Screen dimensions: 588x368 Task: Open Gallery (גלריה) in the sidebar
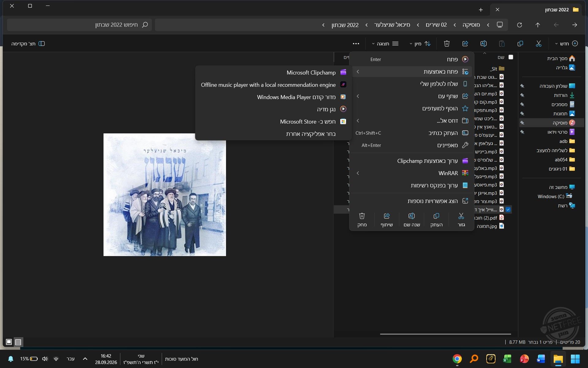click(x=565, y=67)
